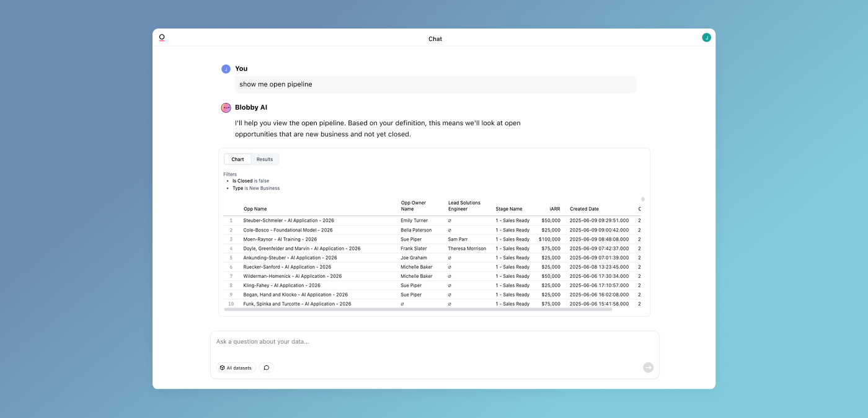Edit the Type filter value New Business
This screenshot has height=418, width=868.
(x=265, y=188)
